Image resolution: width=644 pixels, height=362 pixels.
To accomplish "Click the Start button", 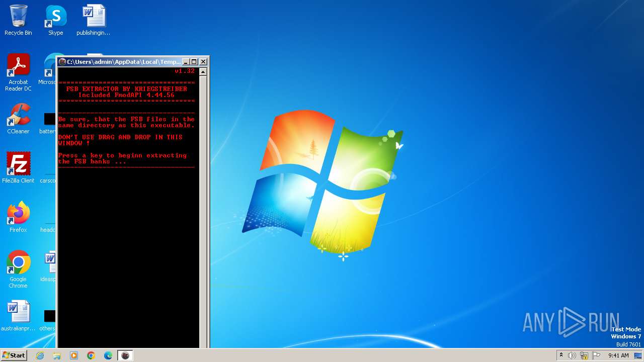I will coord(14,355).
